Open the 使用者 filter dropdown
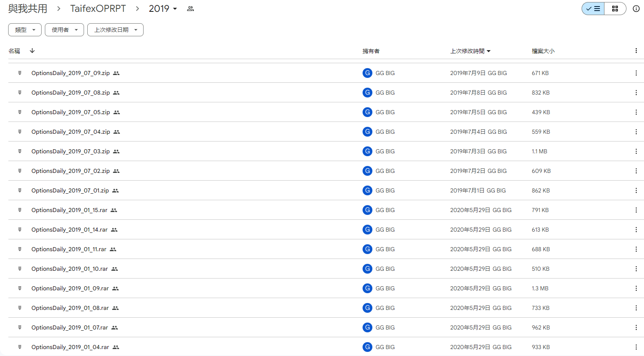 point(64,30)
